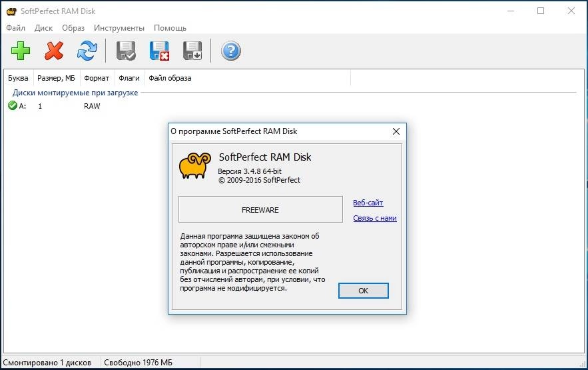The height and width of the screenshot is (370, 588).
Task: Sort by the Размер, МБ column header
Action: click(x=56, y=78)
